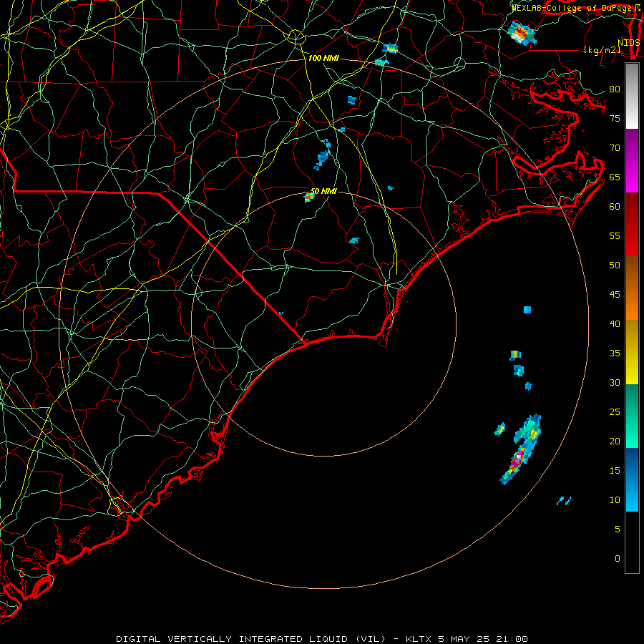The image size is (644, 644).
Task: Pick the red segment of the color bar
Action: 632,225
